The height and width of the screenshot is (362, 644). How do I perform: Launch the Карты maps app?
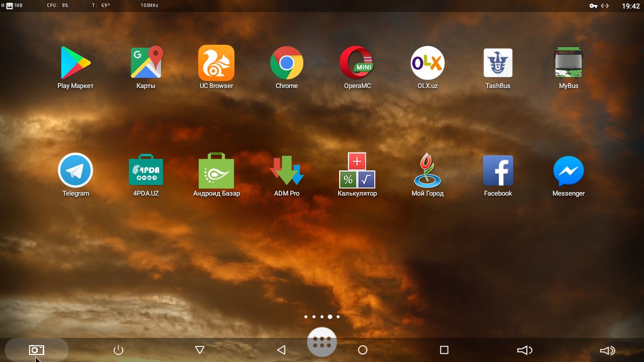(146, 63)
